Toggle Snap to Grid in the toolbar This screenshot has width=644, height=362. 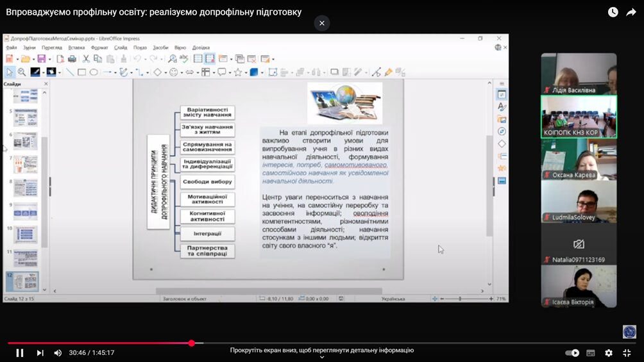point(210,59)
